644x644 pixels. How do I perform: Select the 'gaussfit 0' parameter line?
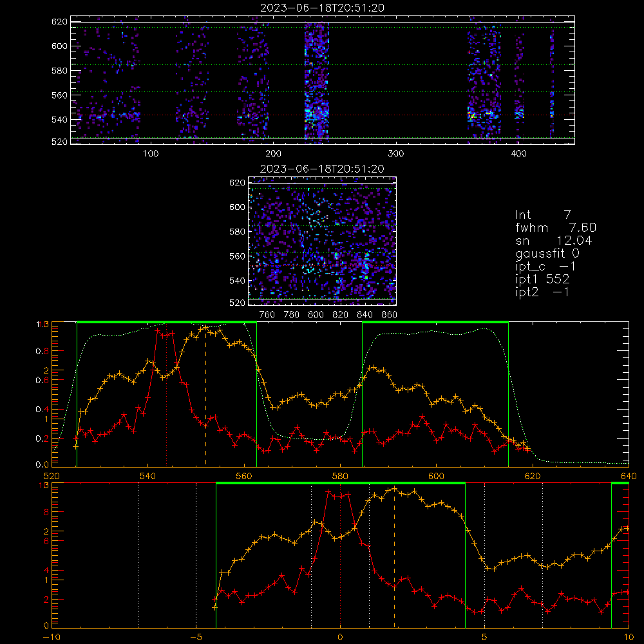point(547,253)
